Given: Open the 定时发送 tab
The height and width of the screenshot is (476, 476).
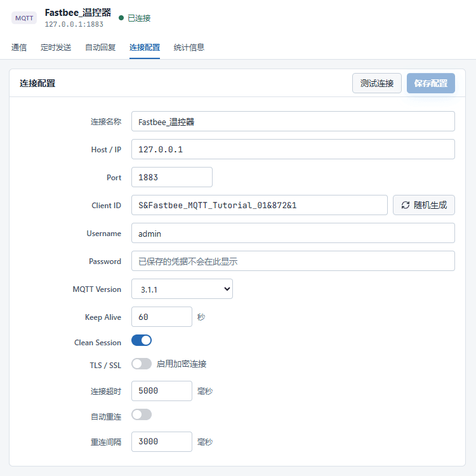Looking at the screenshot, I should point(56,48).
